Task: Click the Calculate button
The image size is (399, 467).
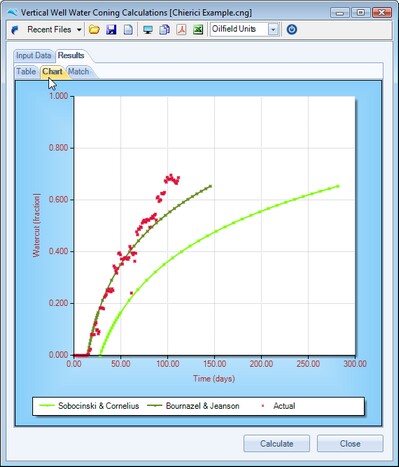Action: tap(276, 444)
